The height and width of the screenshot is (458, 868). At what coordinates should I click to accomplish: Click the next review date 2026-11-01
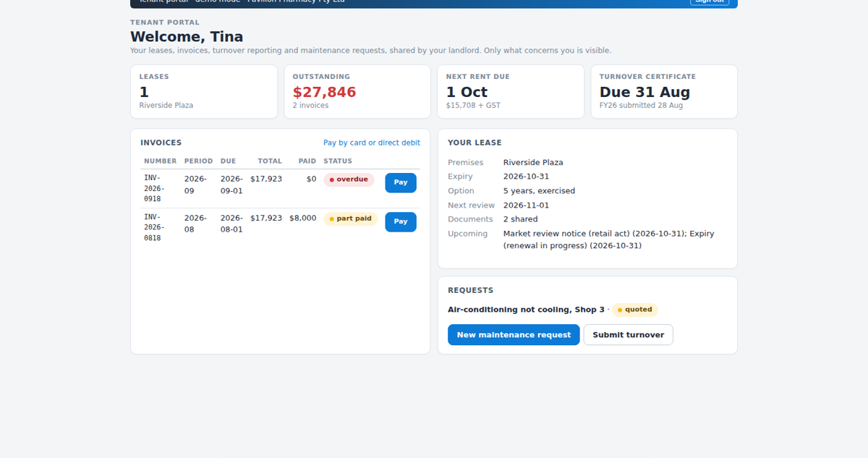(x=526, y=205)
